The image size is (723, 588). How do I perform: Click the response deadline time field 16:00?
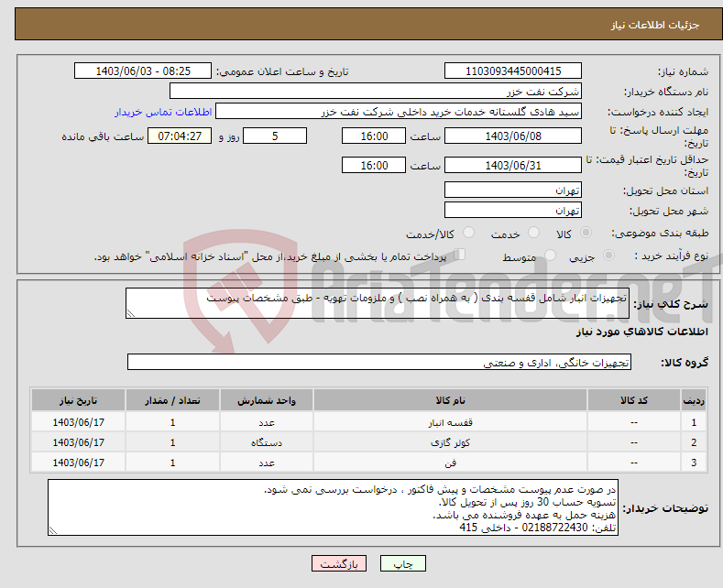pos(374,136)
